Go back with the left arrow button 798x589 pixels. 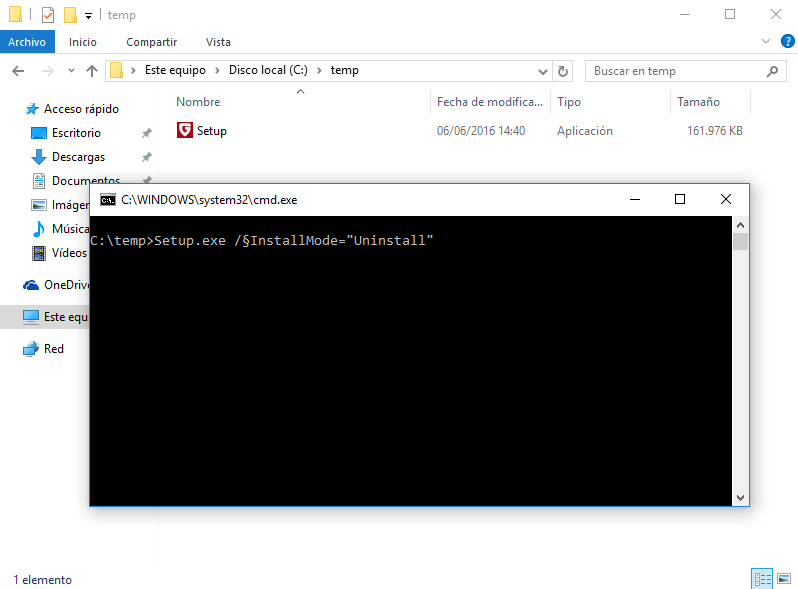click(x=17, y=71)
